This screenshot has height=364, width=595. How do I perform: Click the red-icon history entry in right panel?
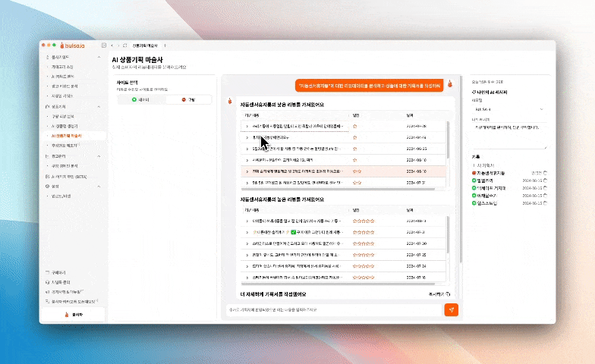click(x=508, y=173)
